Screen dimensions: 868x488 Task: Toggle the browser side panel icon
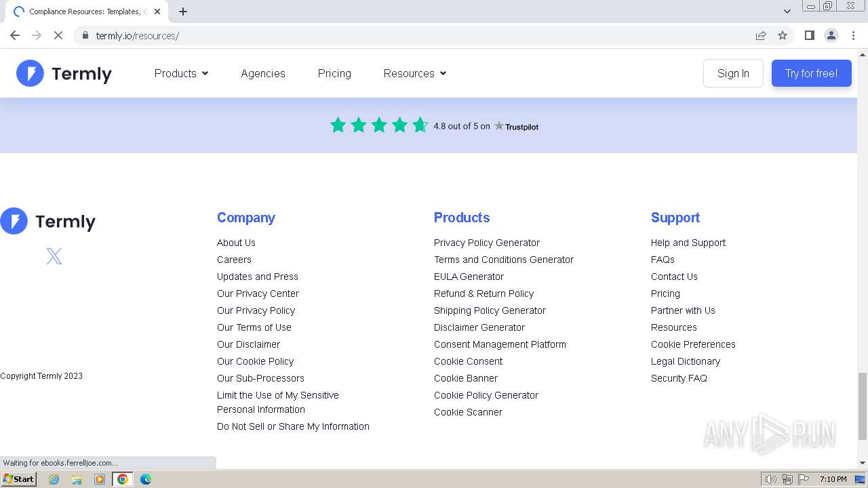809,35
